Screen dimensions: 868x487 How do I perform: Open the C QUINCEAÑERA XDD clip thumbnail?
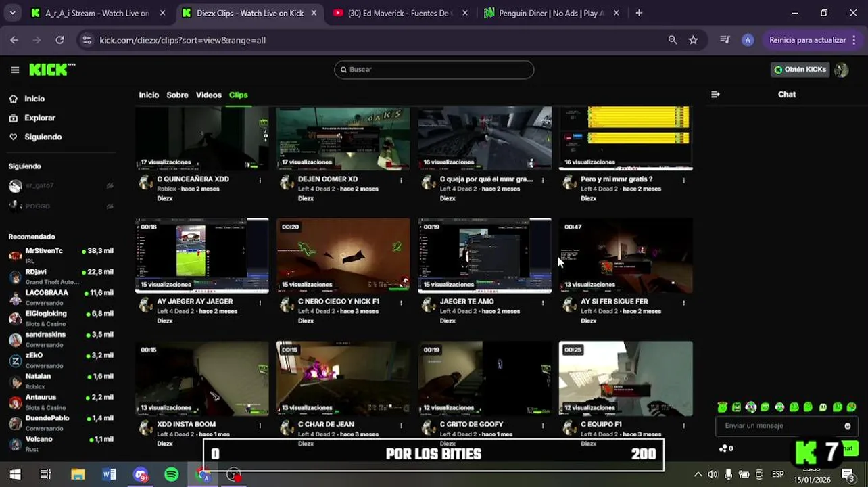(x=201, y=137)
